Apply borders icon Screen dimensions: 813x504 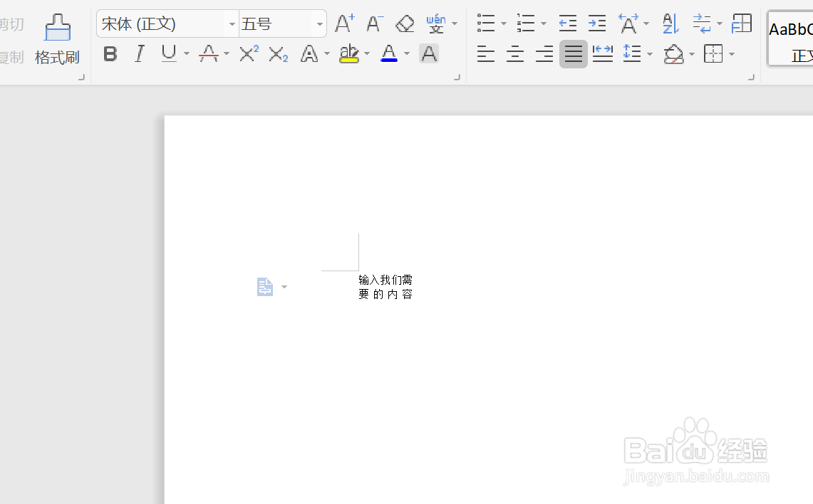713,54
